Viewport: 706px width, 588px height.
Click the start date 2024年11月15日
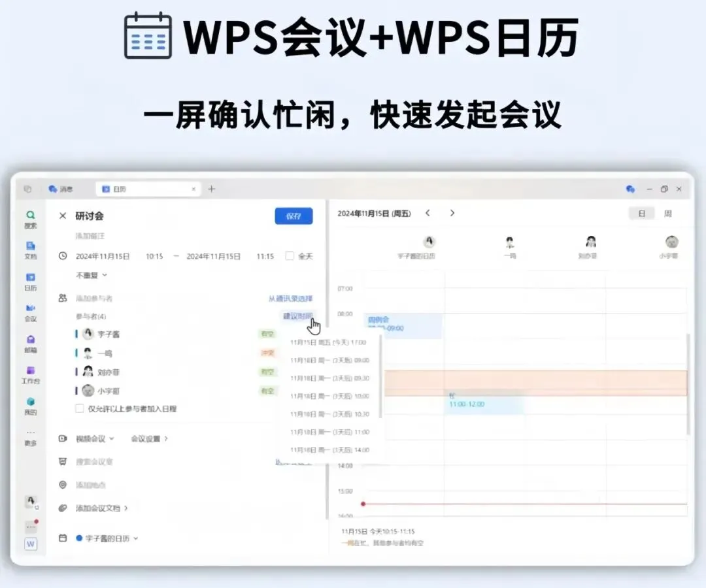pyautogui.click(x=103, y=256)
